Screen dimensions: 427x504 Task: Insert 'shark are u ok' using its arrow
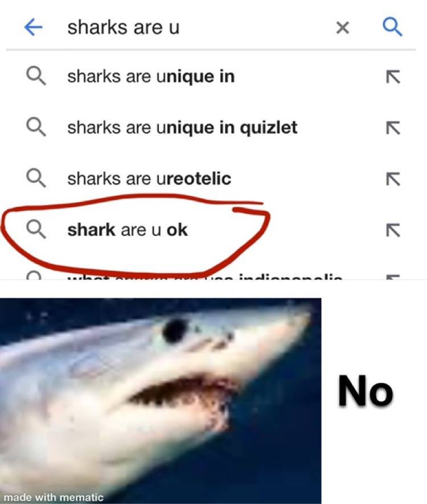393,230
